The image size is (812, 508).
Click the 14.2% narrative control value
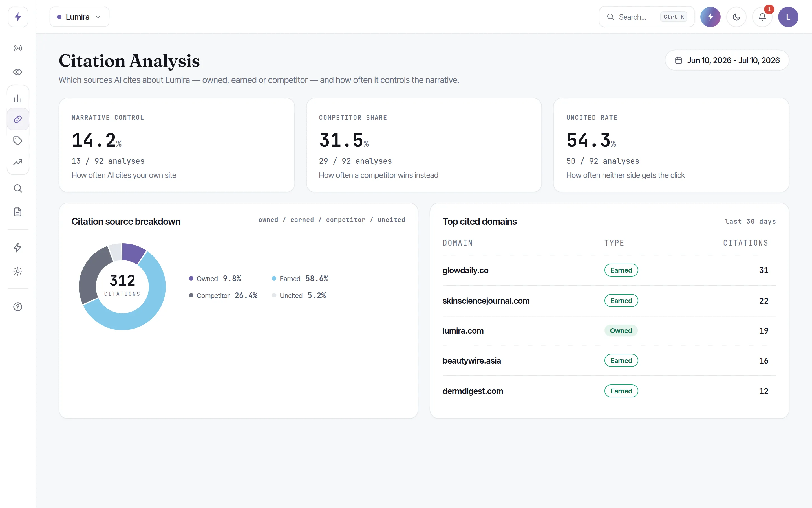click(x=97, y=140)
